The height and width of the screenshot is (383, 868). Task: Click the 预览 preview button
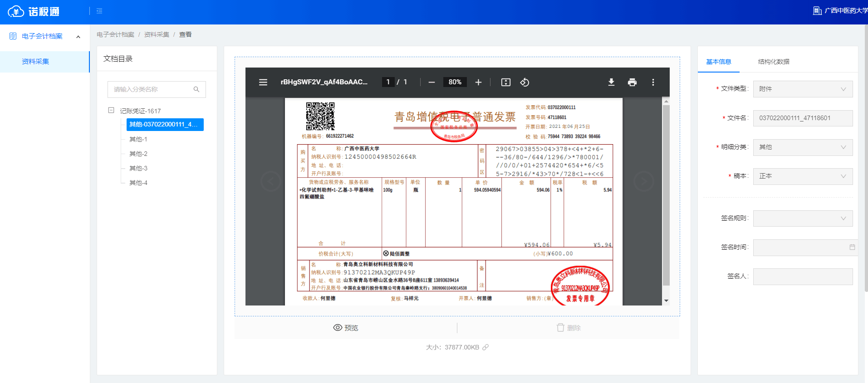tap(346, 328)
